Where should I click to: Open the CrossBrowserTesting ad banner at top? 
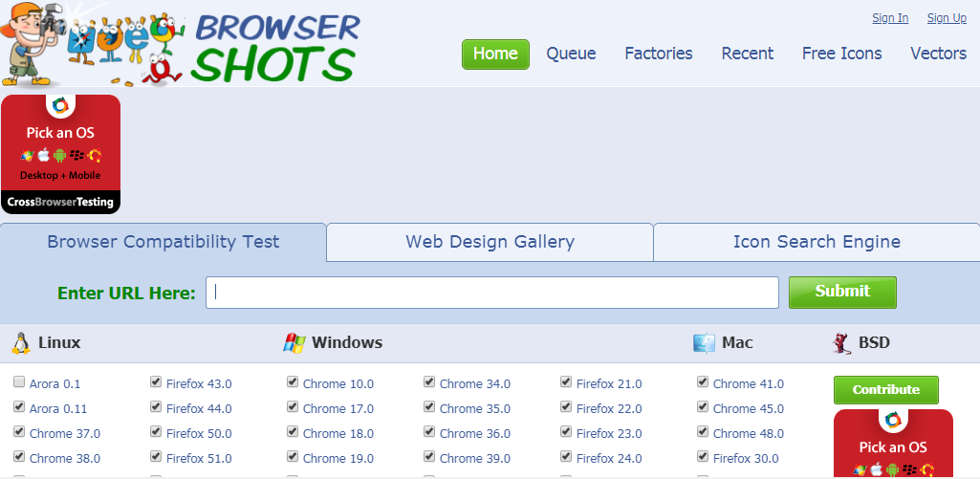(60, 154)
